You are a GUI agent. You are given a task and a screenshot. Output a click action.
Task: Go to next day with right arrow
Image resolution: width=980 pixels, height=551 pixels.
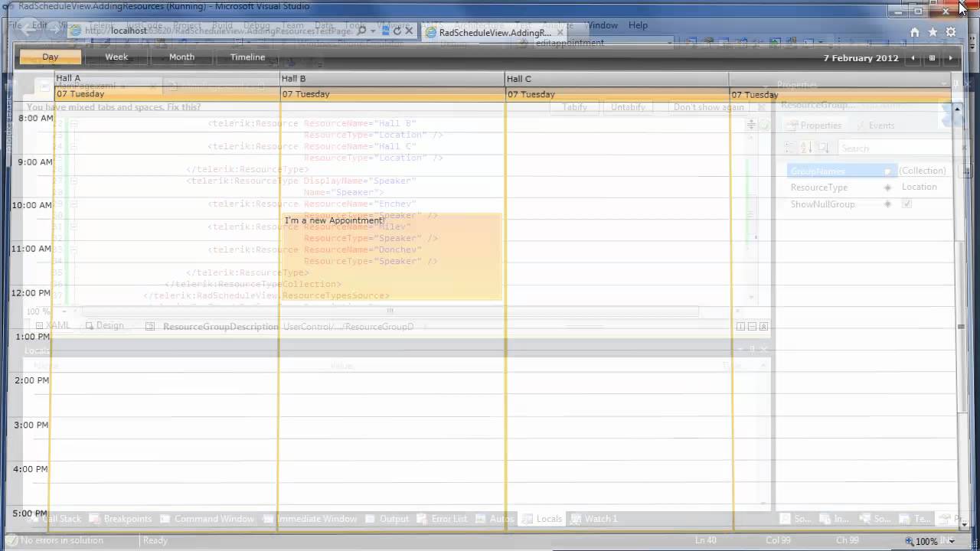coord(951,58)
